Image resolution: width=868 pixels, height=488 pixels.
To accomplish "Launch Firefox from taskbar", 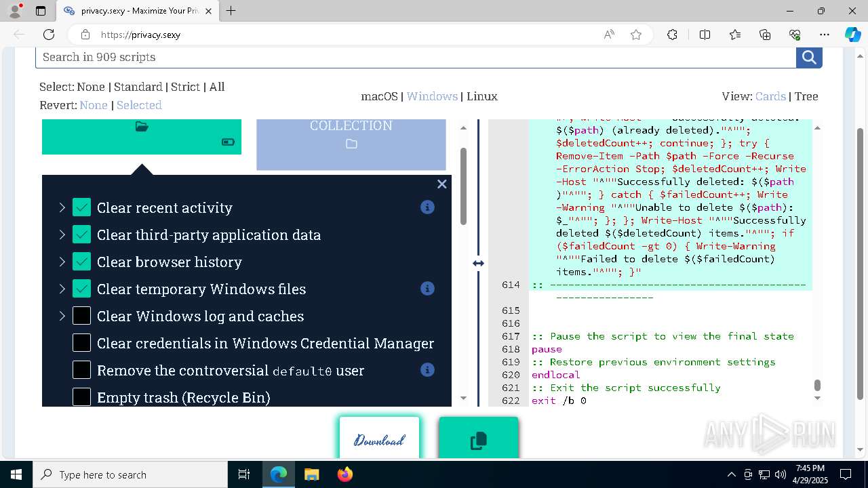I will 345,474.
